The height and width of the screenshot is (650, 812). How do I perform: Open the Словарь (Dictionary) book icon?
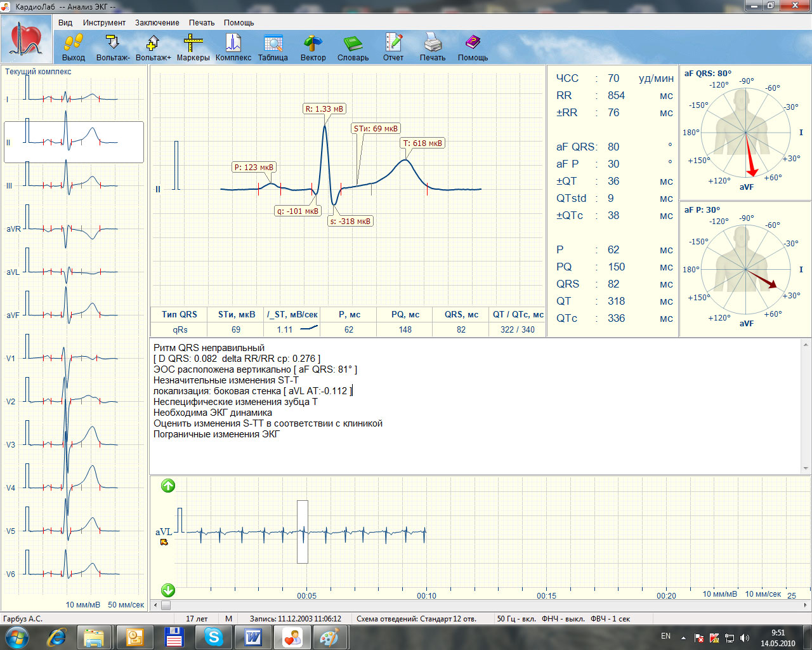pos(353,44)
